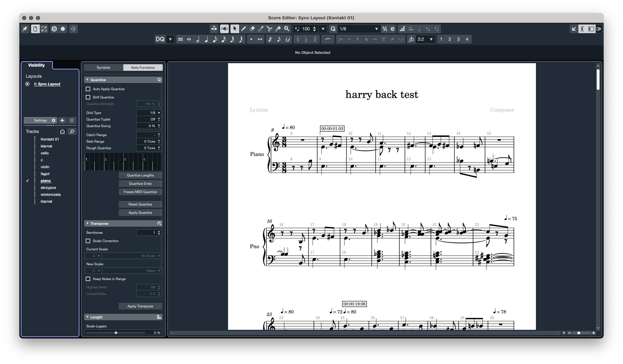623x364 pixels.
Task: Toggle visibility check for piano track
Action: [x=27, y=181]
